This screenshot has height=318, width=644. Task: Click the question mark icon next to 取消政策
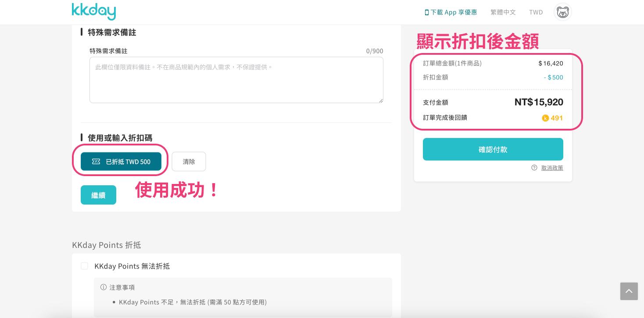pyautogui.click(x=533, y=167)
